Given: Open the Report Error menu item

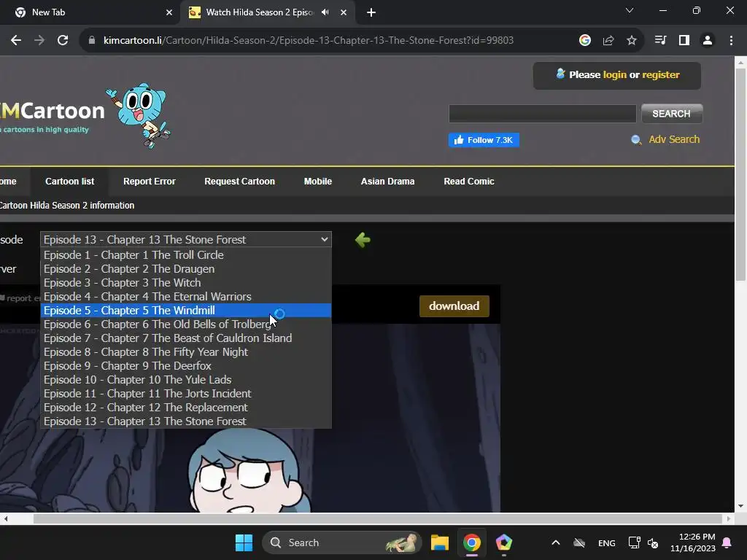Looking at the screenshot, I should [x=149, y=182].
